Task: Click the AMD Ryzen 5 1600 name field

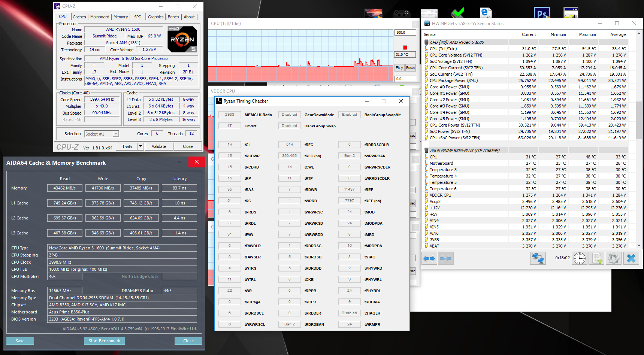Action: 123,29
